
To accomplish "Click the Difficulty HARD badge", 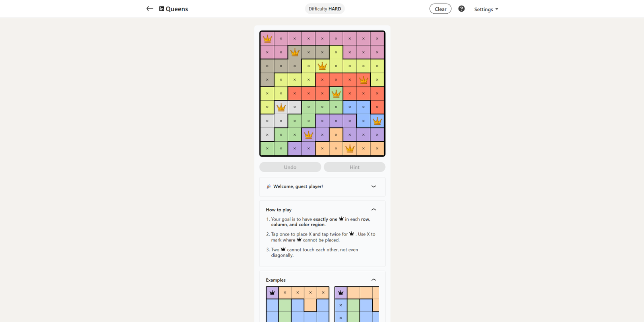I will (x=325, y=9).
